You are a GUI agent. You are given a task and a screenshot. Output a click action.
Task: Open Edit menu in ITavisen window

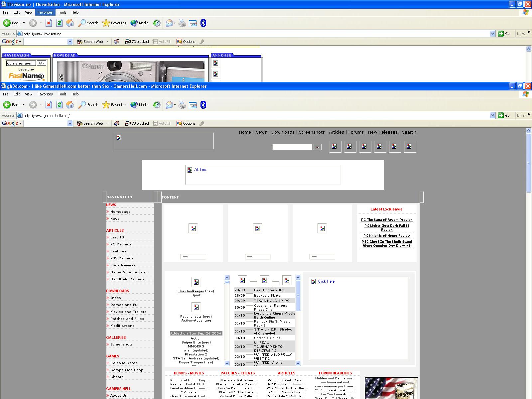click(17, 12)
